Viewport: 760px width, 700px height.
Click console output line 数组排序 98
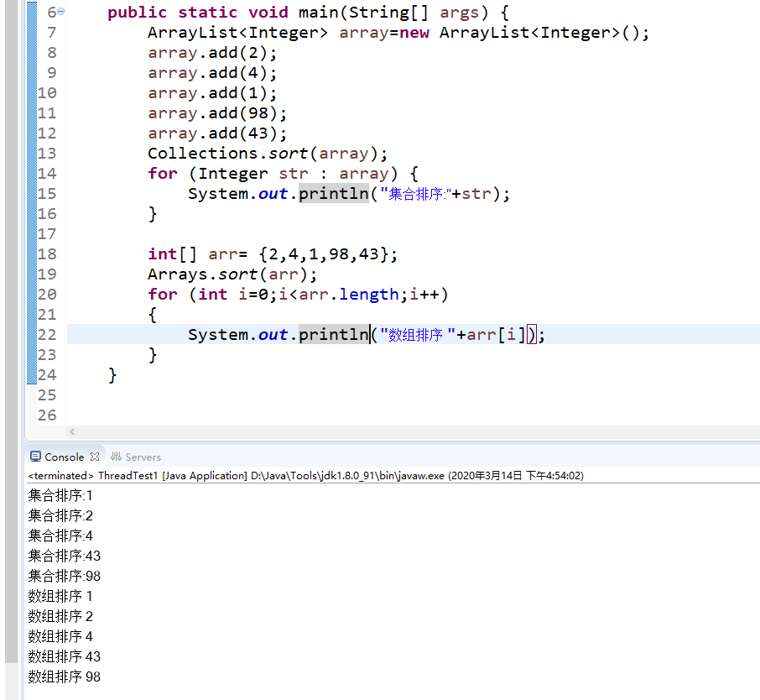coord(64,676)
